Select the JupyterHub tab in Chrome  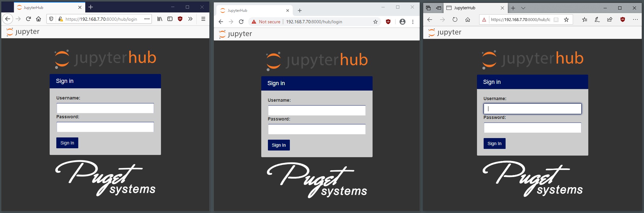click(251, 11)
